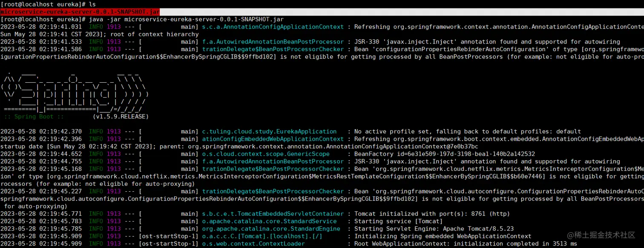Click the ':: Spring Boot ::' label
Screen dimensions: 644x248
pyautogui.click(x=34, y=116)
